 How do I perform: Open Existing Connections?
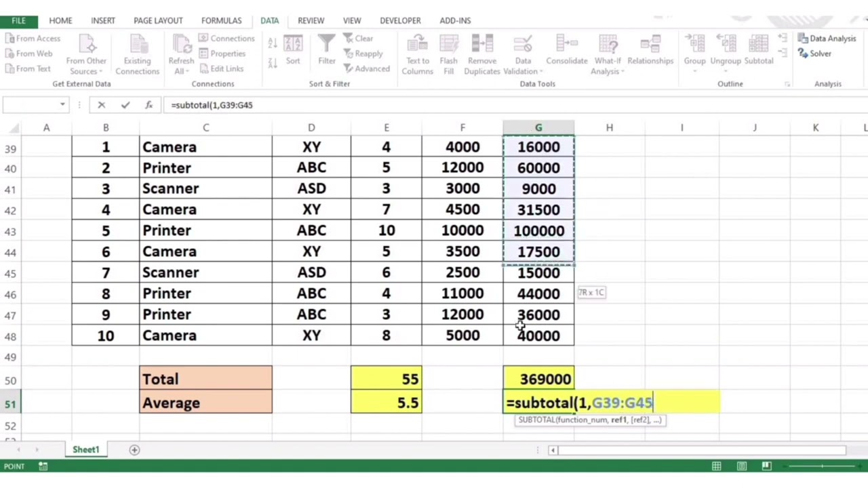pyautogui.click(x=137, y=55)
